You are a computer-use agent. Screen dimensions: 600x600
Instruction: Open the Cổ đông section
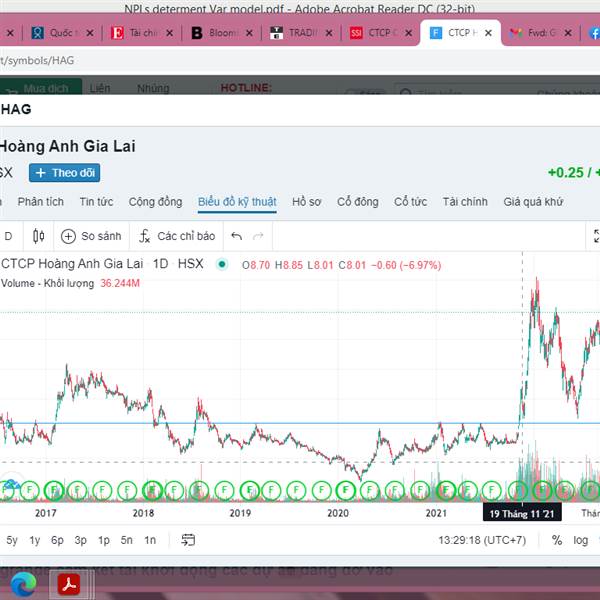click(357, 202)
